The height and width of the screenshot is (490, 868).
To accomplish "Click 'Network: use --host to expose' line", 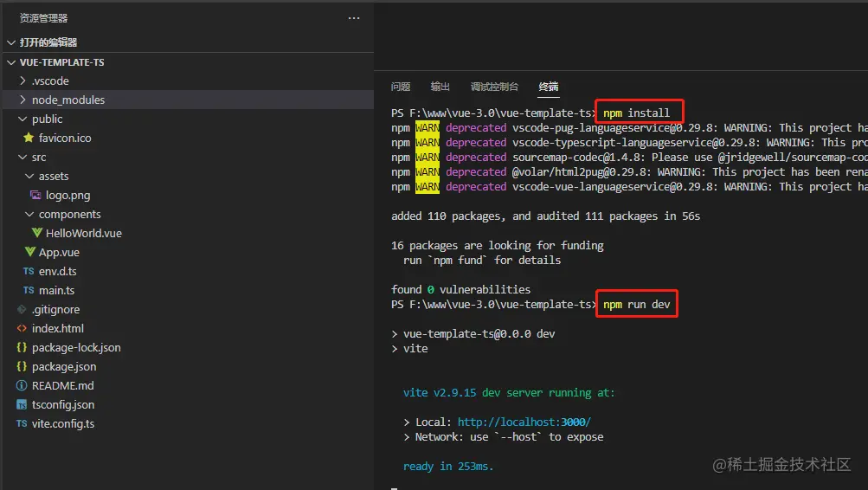I will click(x=509, y=437).
